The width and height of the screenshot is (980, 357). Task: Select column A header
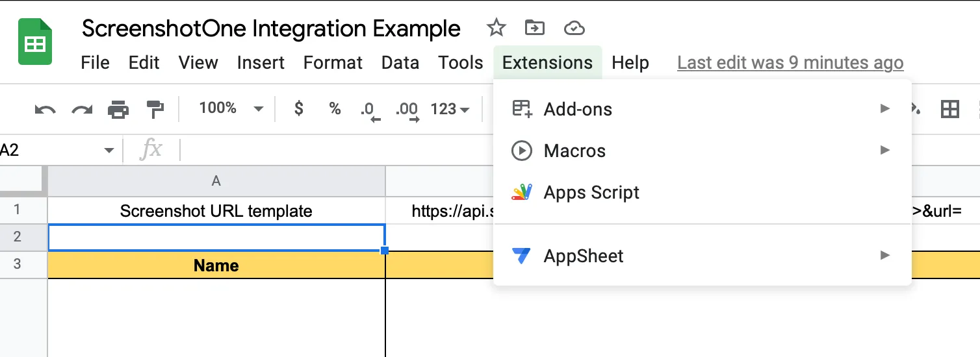tap(216, 181)
